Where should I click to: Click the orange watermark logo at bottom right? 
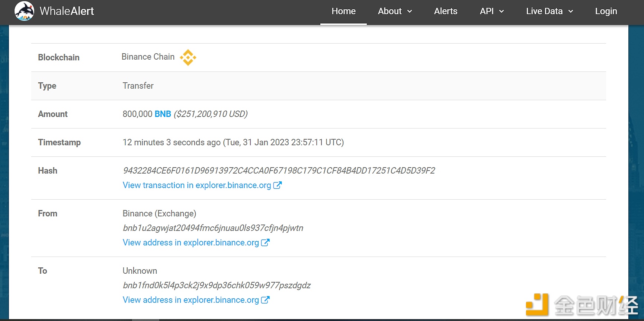pyautogui.click(x=537, y=305)
